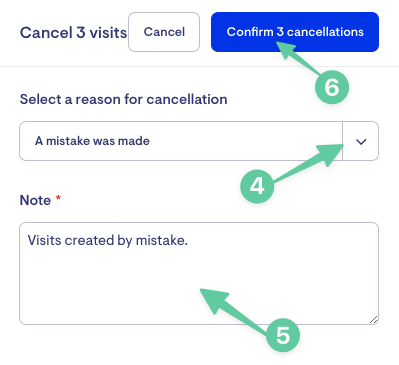Click the green step 6 marker
Screen dimensions: 399x365
[332, 87]
